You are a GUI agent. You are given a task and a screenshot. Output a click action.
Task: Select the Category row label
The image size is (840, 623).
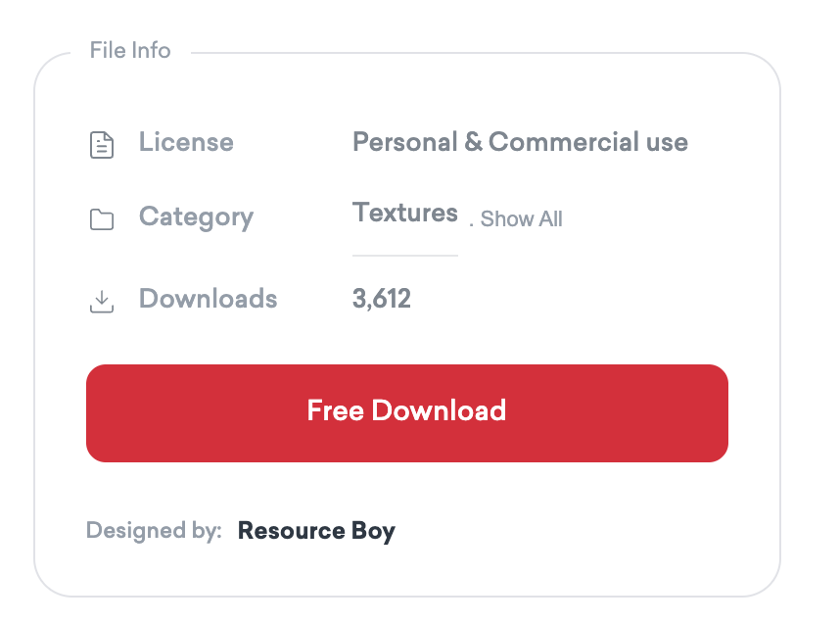coord(196,217)
